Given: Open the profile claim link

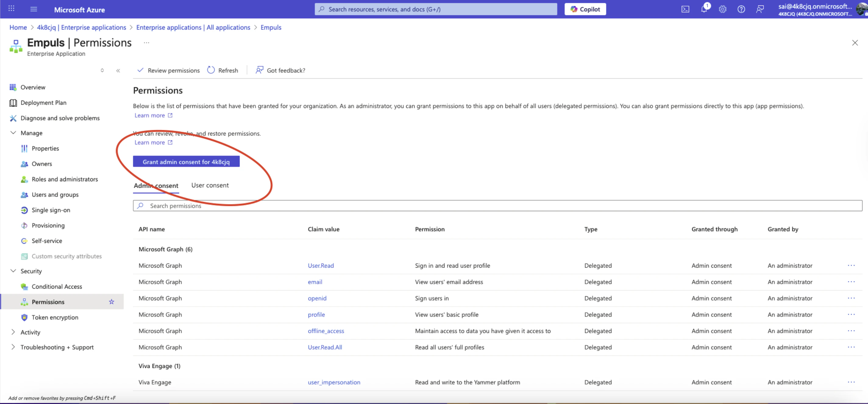Looking at the screenshot, I should [316, 315].
